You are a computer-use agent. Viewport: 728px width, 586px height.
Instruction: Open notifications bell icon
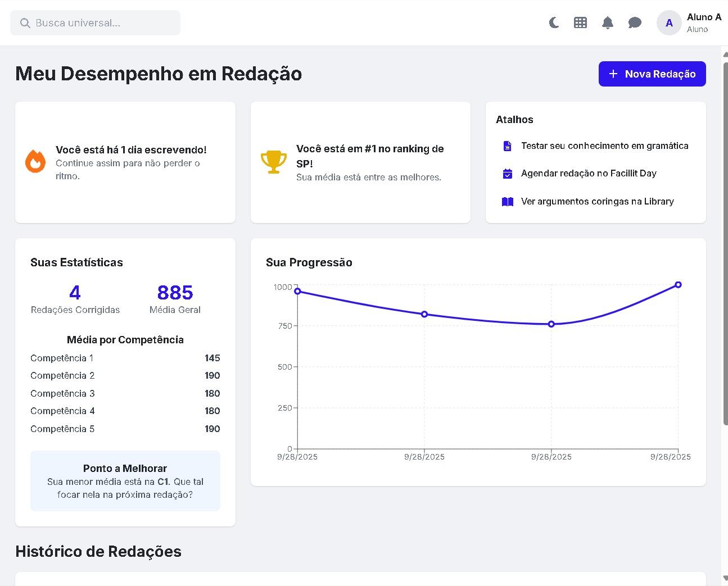tap(607, 22)
